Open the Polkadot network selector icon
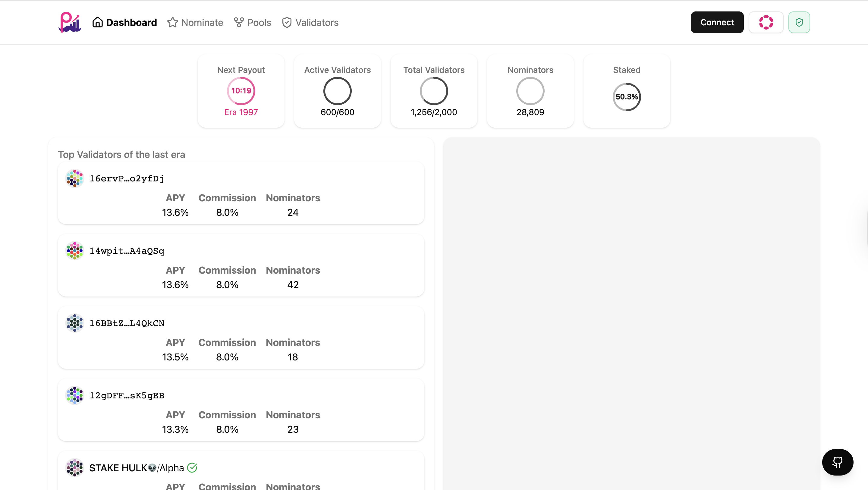The width and height of the screenshot is (868, 490). click(766, 22)
